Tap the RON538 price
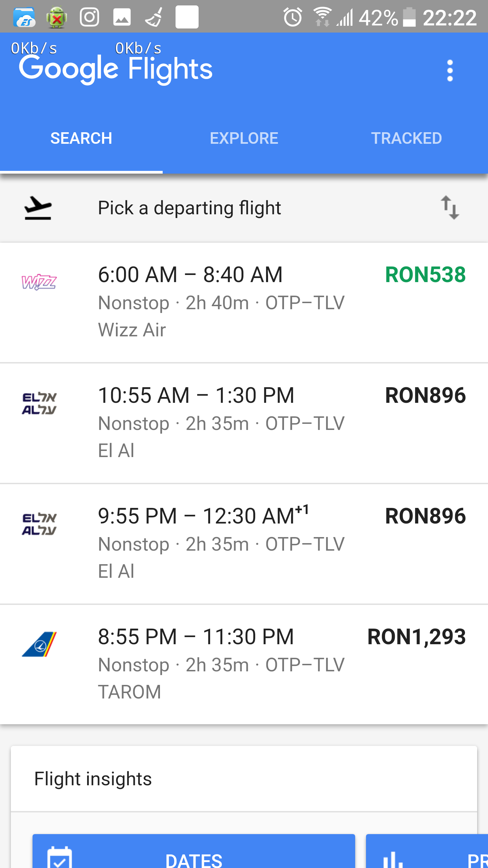The height and width of the screenshot is (868, 488). click(x=425, y=275)
